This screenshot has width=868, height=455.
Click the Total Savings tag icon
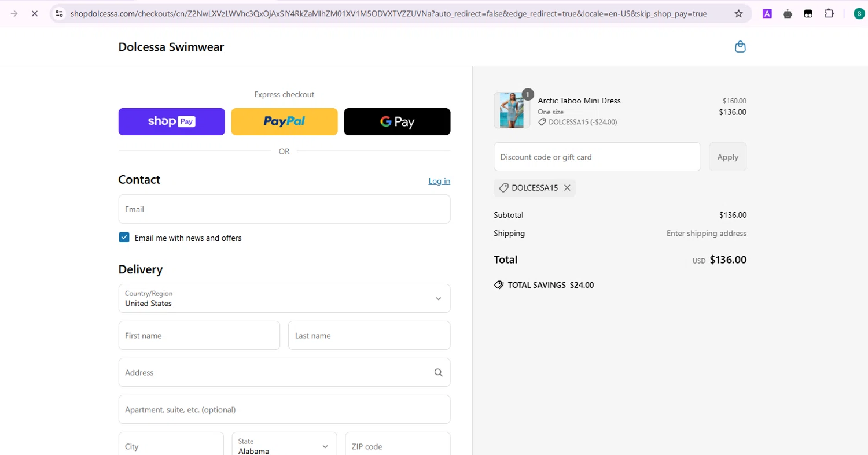[499, 285]
